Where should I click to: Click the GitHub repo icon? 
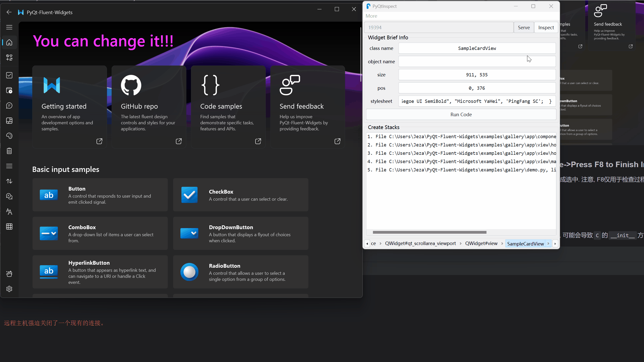point(131,84)
